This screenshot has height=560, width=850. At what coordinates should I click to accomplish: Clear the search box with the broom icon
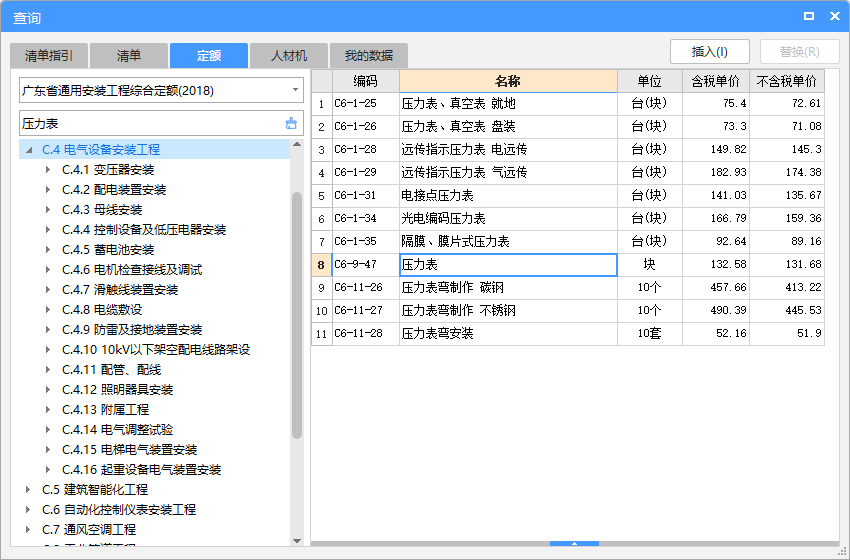pyautogui.click(x=291, y=124)
